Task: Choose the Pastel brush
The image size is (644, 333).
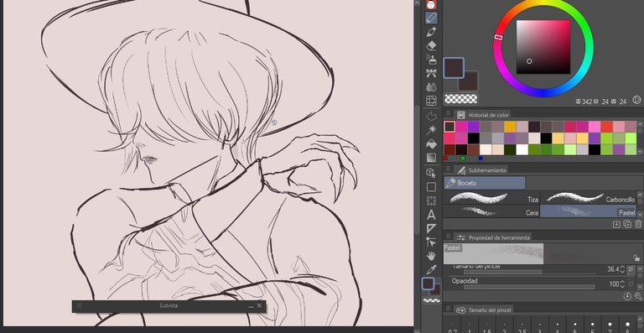Action: [588, 211]
